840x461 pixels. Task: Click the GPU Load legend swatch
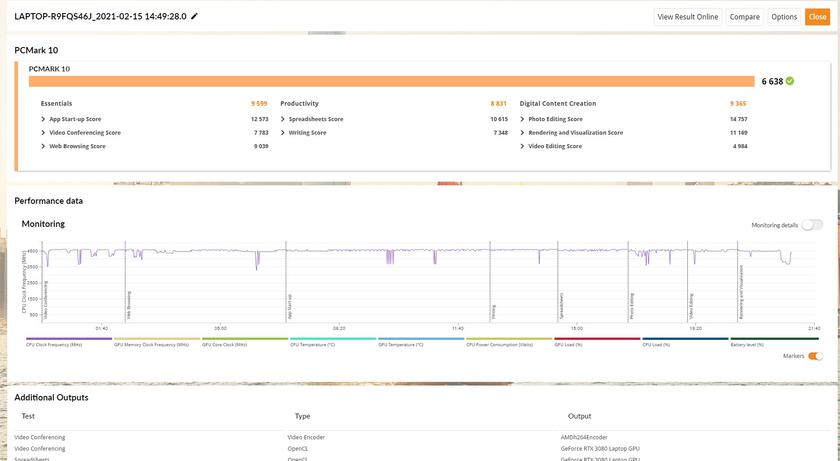click(x=597, y=339)
